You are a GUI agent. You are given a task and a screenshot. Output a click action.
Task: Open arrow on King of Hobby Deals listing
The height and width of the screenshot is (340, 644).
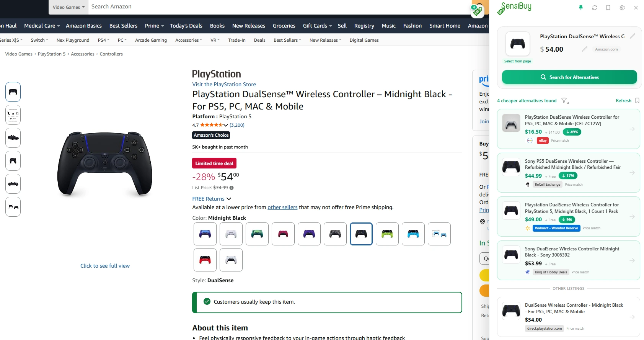tap(632, 260)
